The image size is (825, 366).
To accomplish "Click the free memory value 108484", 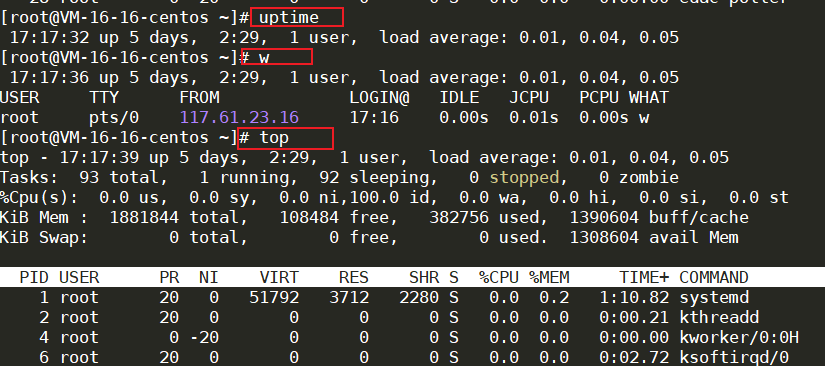I will click(x=309, y=217).
